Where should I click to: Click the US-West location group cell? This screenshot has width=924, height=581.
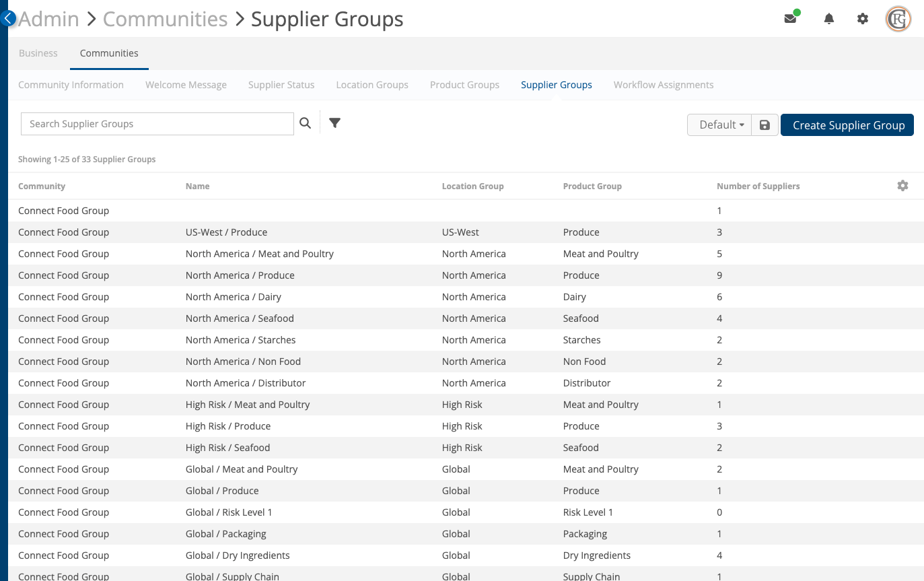coord(460,232)
